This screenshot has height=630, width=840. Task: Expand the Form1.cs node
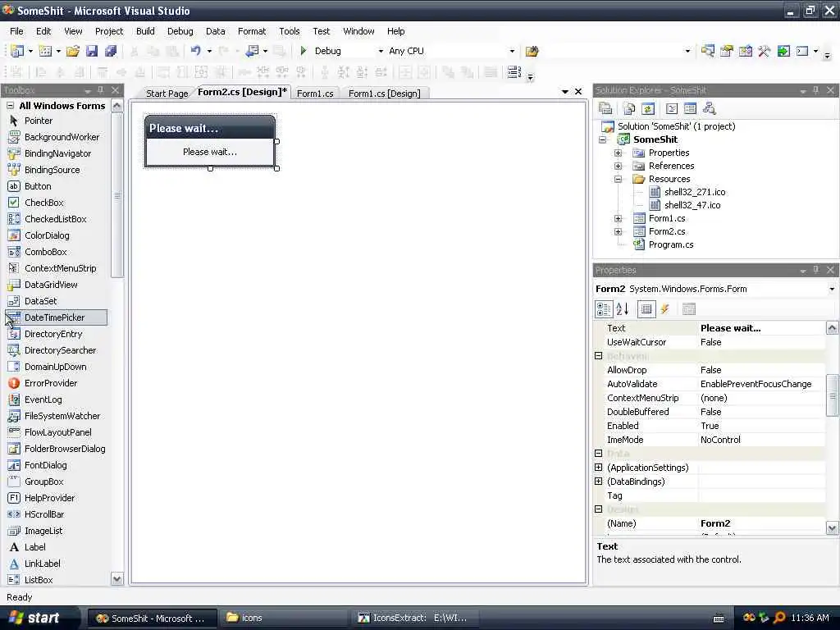(619, 218)
